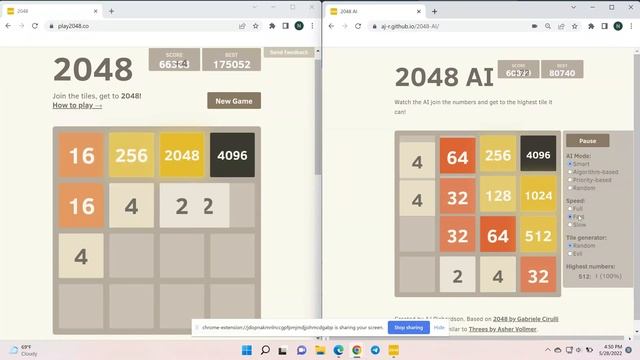Image resolution: width=640 pixels, height=360 pixels.
Task: Open the Threes by Asher Vollmer link
Action: point(502,329)
